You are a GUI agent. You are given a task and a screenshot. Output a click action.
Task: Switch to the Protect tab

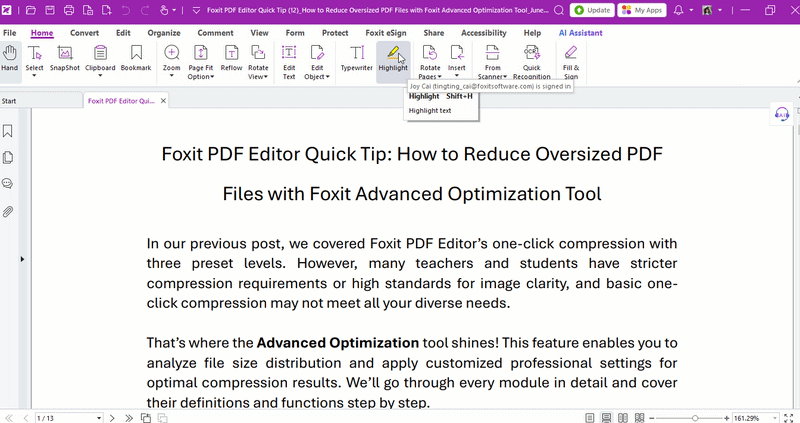point(335,33)
